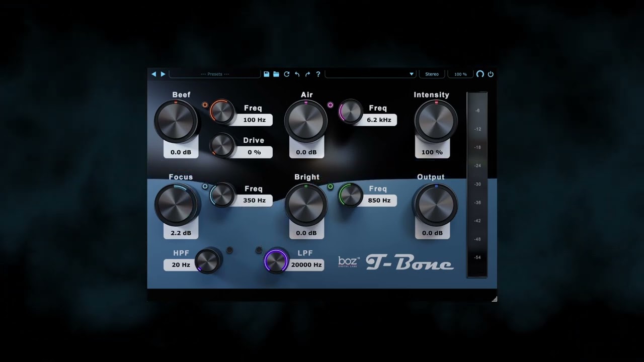The image size is (644, 362).
Task: Click the Drive knob
Action: coord(222,145)
